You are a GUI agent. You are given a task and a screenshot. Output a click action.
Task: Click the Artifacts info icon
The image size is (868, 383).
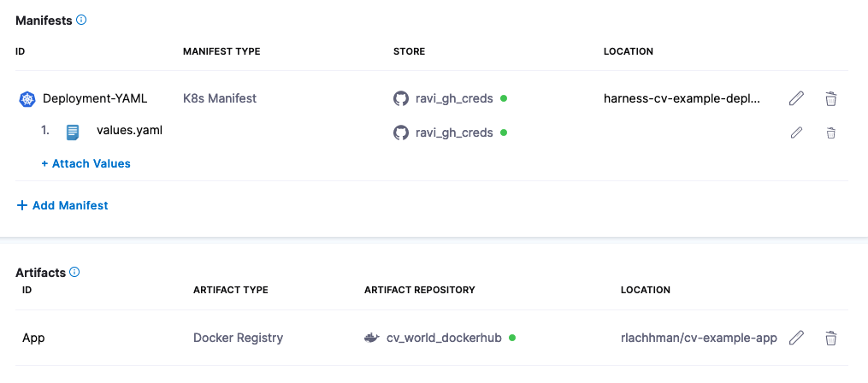(74, 273)
